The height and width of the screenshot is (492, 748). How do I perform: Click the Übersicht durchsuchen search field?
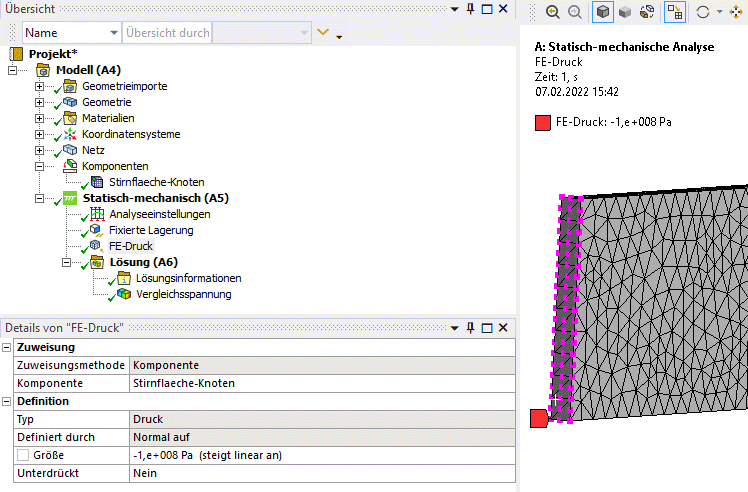[x=167, y=33]
